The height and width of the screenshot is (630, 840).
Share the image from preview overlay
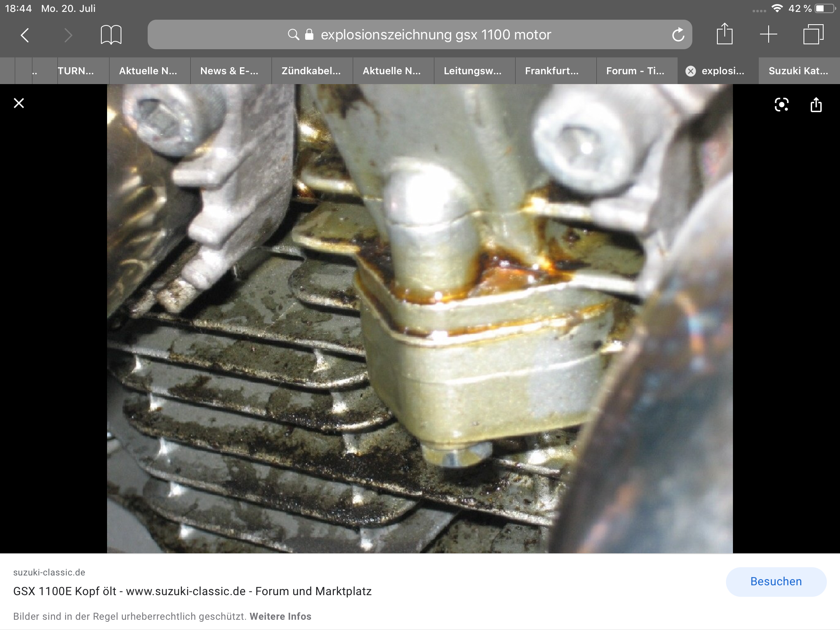click(x=816, y=105)
